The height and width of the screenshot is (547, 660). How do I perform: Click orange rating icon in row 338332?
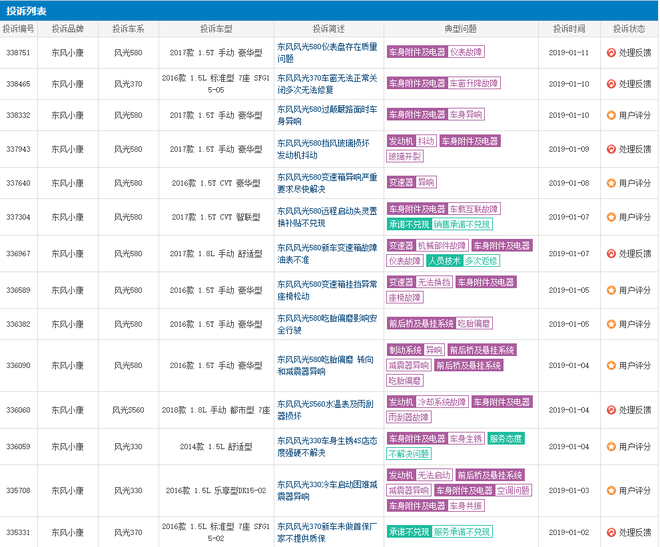click(611, 115)
